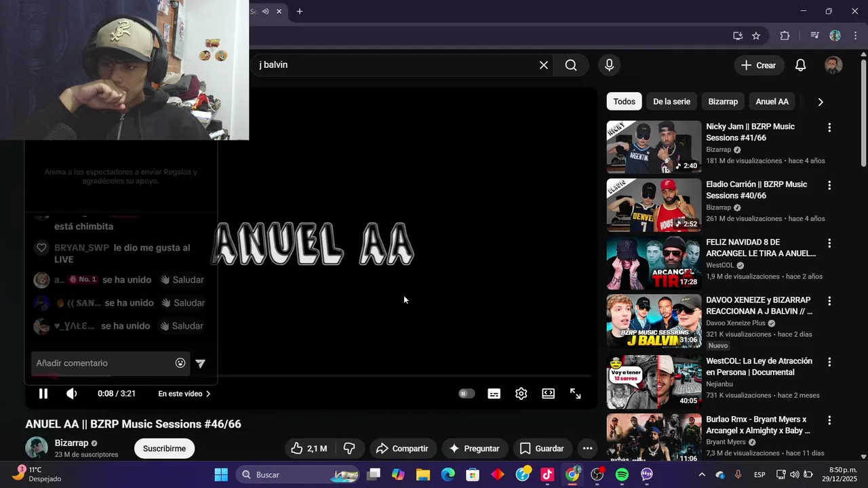Click the Preguntar button
The image size is (868, 488).
[x=475, y=449]
